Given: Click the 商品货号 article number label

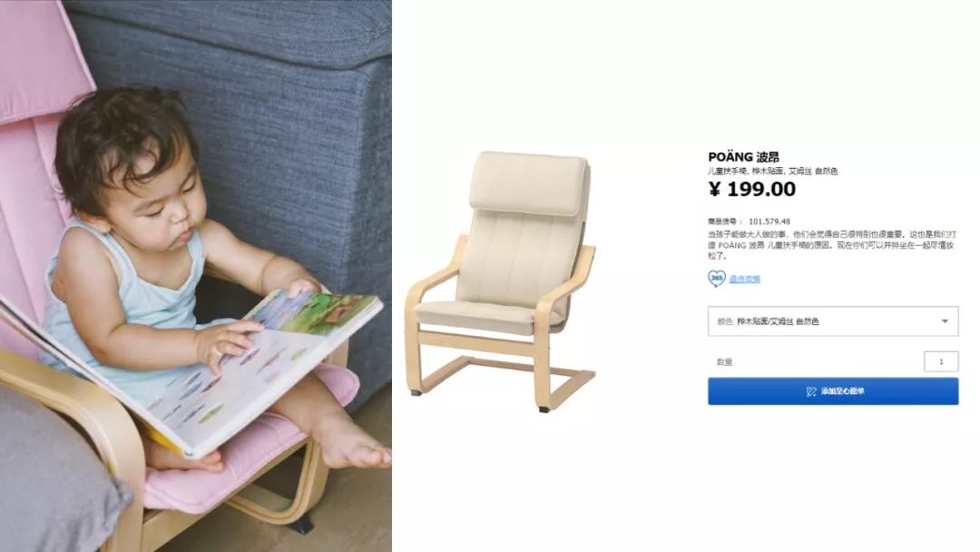Looking at the screenshot, I should 724,222.
